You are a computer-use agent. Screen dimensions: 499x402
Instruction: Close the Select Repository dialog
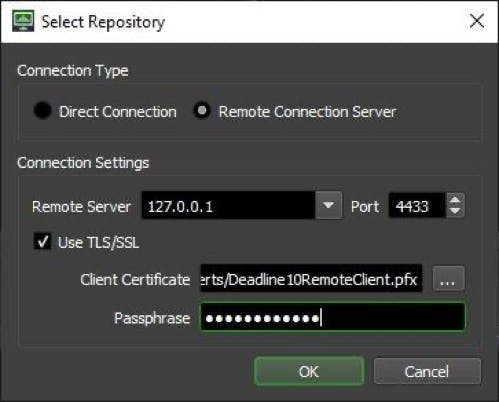[477, 21]
